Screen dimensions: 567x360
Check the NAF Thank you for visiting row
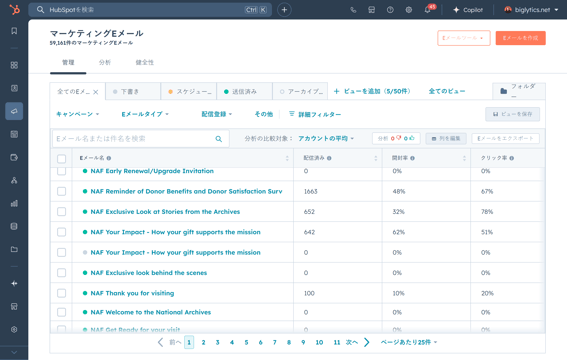tap(61, 293)
